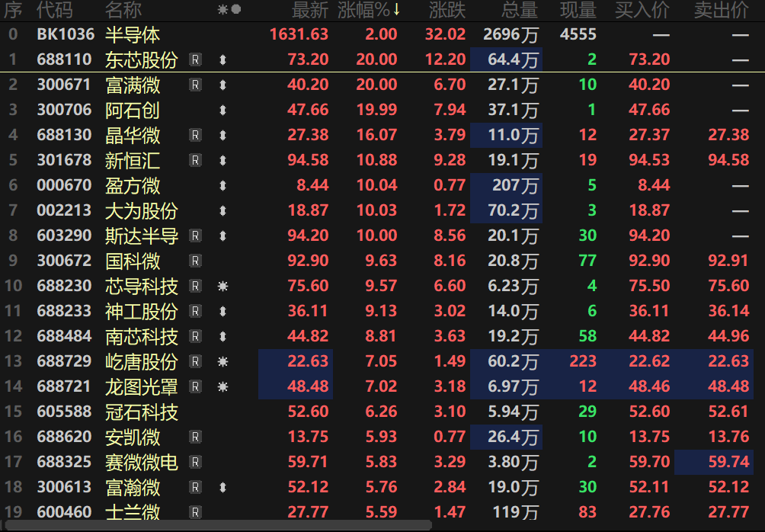Click the R badge in the 芯导科技 row
765x532 pixels.
[195, 286]
